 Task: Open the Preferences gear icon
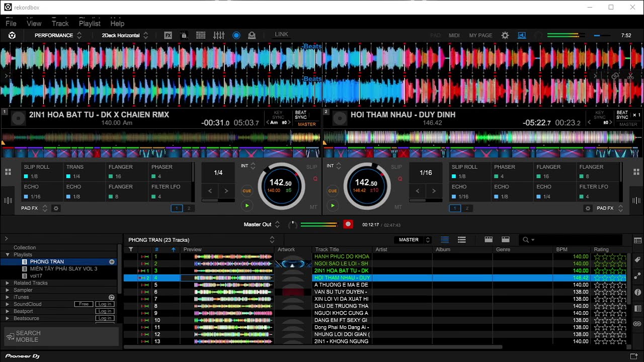[x=505, y=35]
